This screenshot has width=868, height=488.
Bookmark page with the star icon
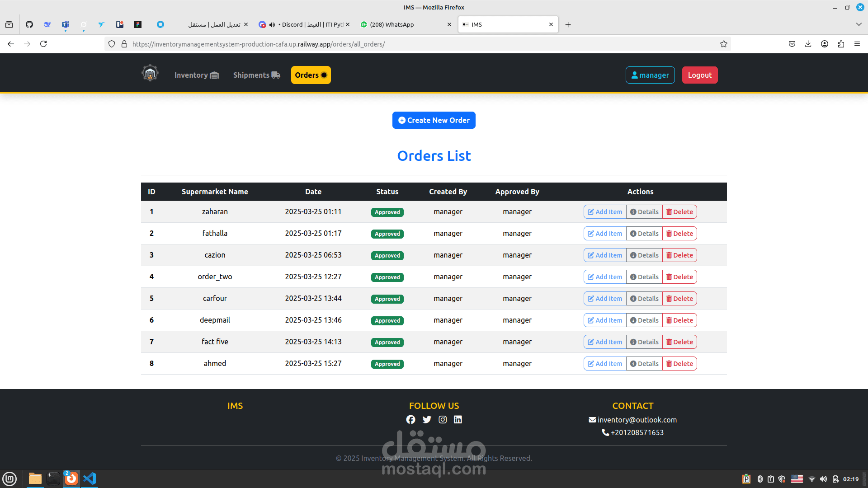click(724, 44)
